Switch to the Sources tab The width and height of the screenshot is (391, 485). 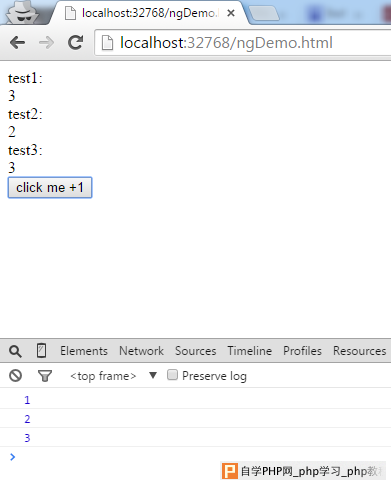click(196, 351)
